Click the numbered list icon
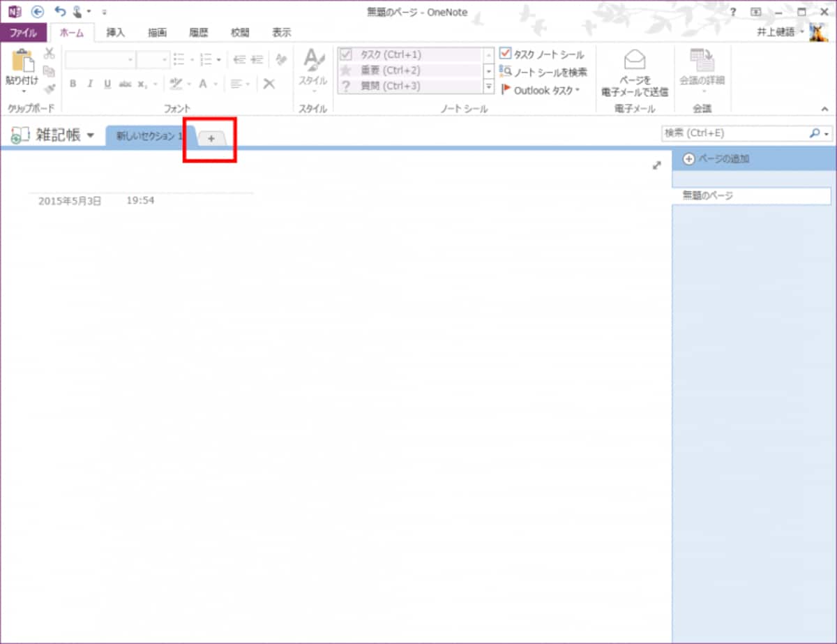 point(206,60)
